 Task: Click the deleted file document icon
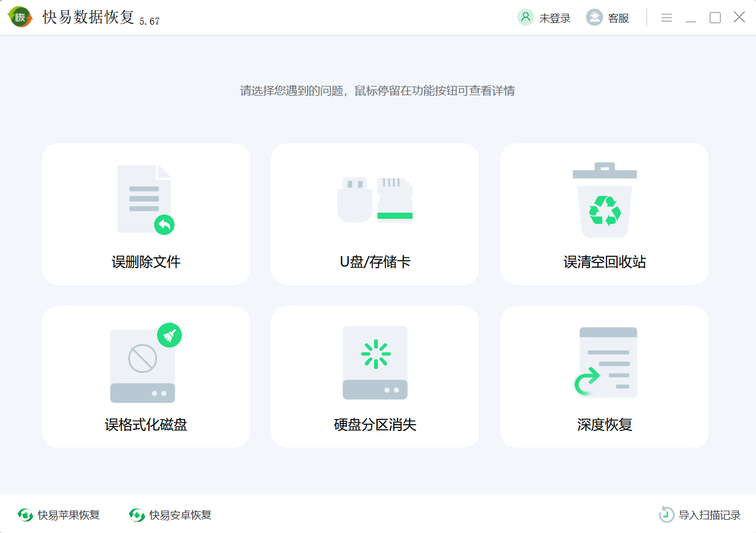pos(145,199)
